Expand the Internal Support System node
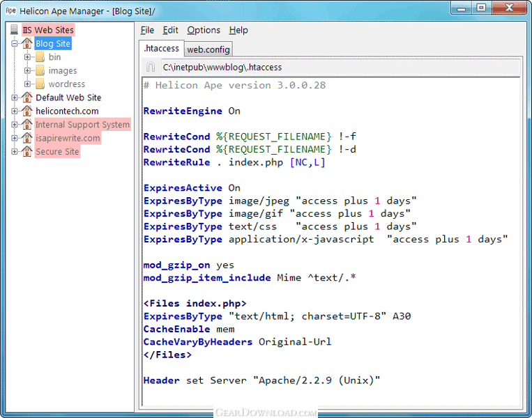The image size is (532, 418). [14, 125]
